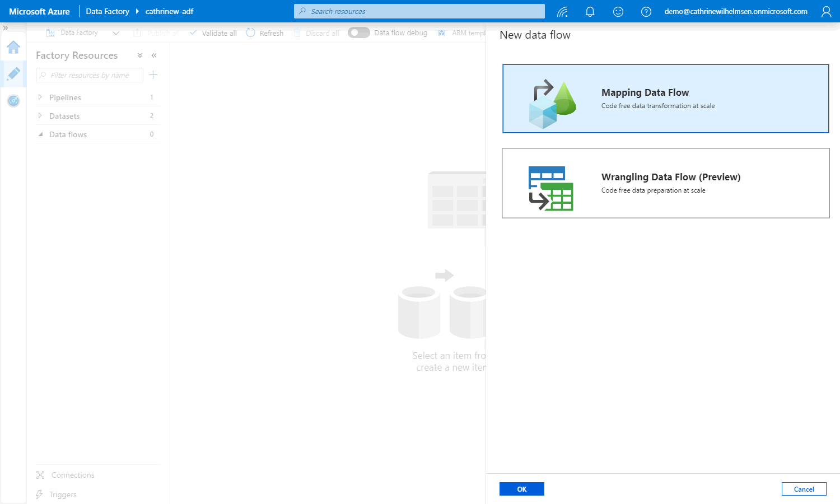Open the feedback smiley icon
Screen dimensions: 840x504
click(618, 12)
